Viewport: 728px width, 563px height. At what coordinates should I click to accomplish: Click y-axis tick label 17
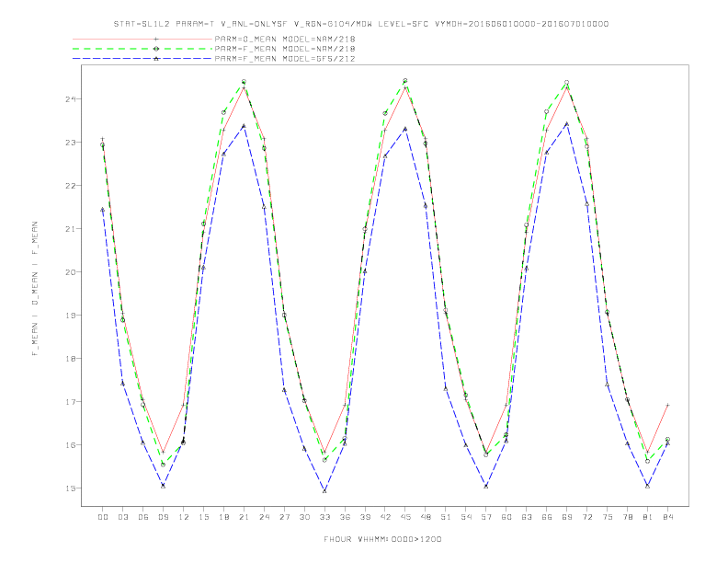[x=70, y=401]
